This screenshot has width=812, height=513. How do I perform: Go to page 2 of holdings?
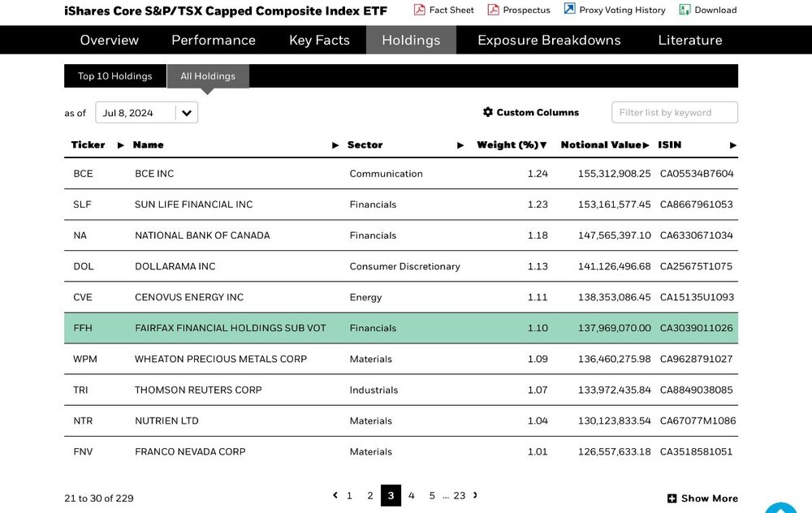(x=369, y=496)
